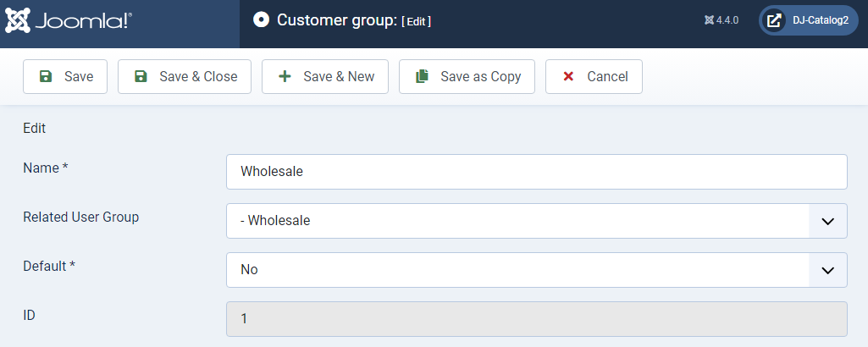Focus the Name field containing Wholesale
This screenshot has width=868, height=347.
pyautogui.click(x=537, y=172)
